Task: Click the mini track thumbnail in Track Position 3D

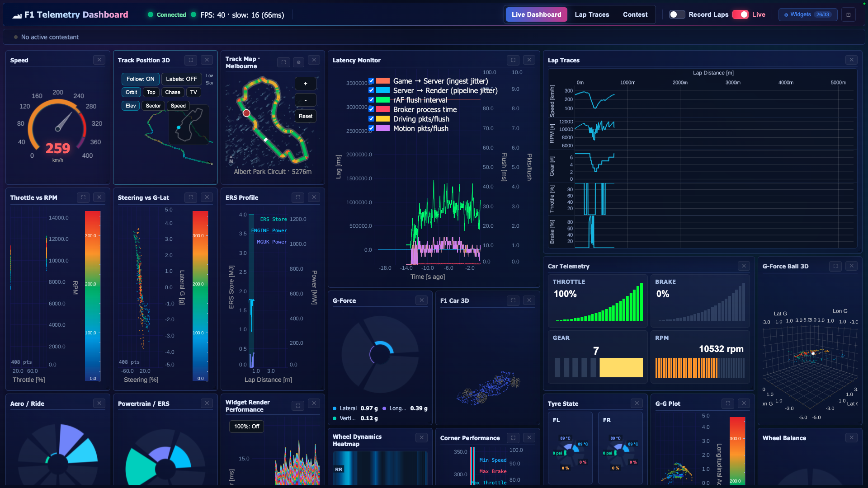Action: pyautogui.click(x=189, y=125)
